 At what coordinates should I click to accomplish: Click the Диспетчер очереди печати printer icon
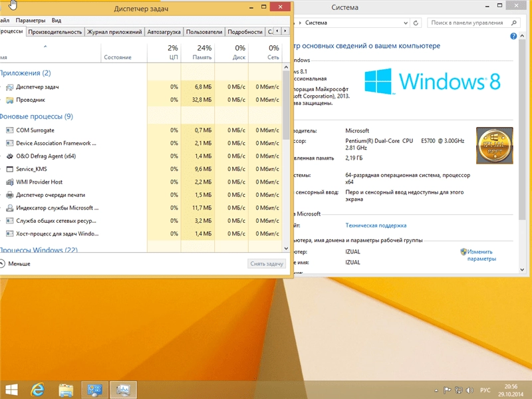(x=10, y=195)
